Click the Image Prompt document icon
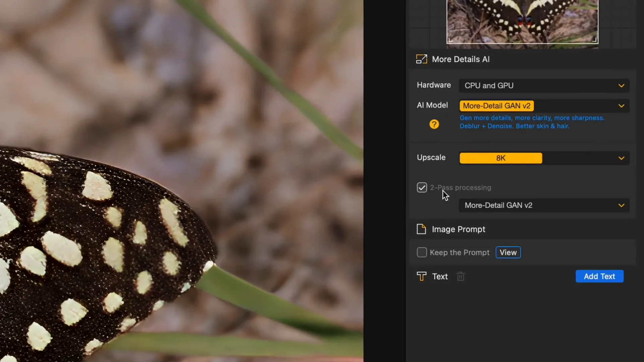The width and height of the screenshot is (644, 362). 422,229
